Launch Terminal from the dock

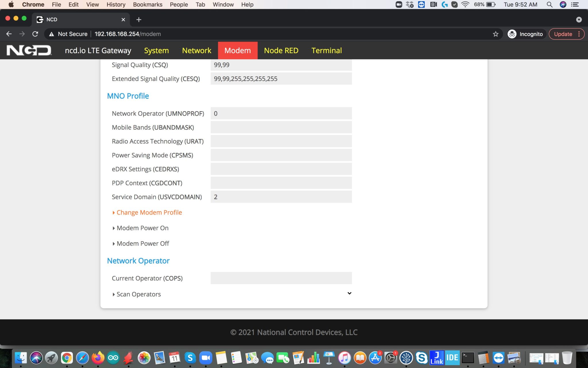point(468,358)
